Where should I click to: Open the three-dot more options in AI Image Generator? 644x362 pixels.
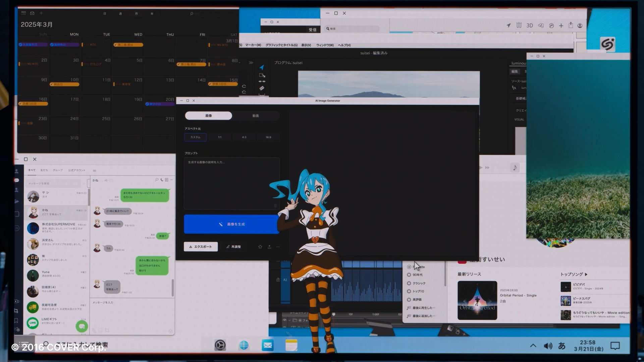click(278, 247)
